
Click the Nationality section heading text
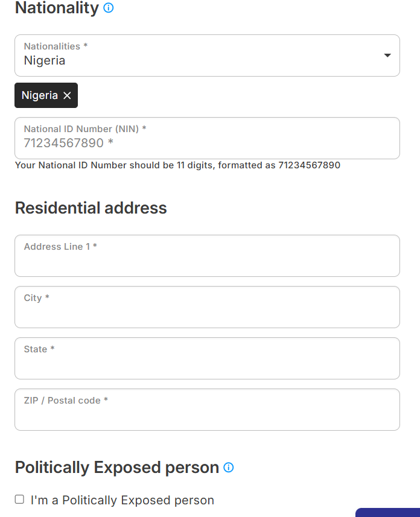coord(57,8)
